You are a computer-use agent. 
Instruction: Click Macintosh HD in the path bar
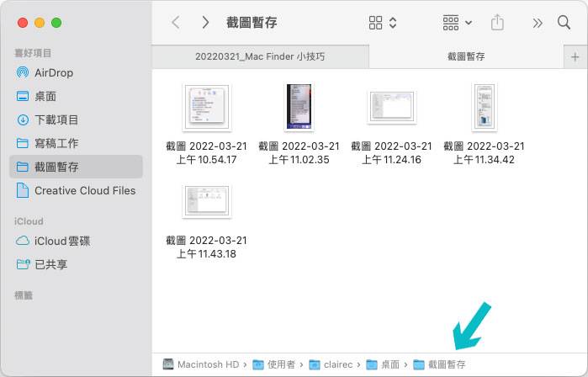[206, 364]
